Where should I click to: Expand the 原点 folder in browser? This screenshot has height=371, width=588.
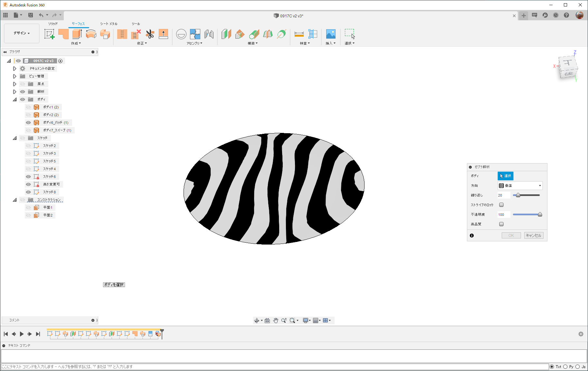(x=14, y=84)
